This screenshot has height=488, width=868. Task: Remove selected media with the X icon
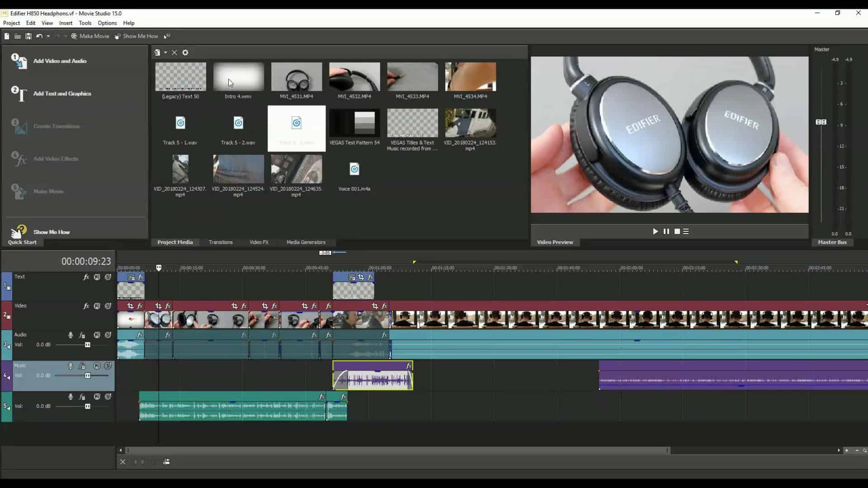175,52
